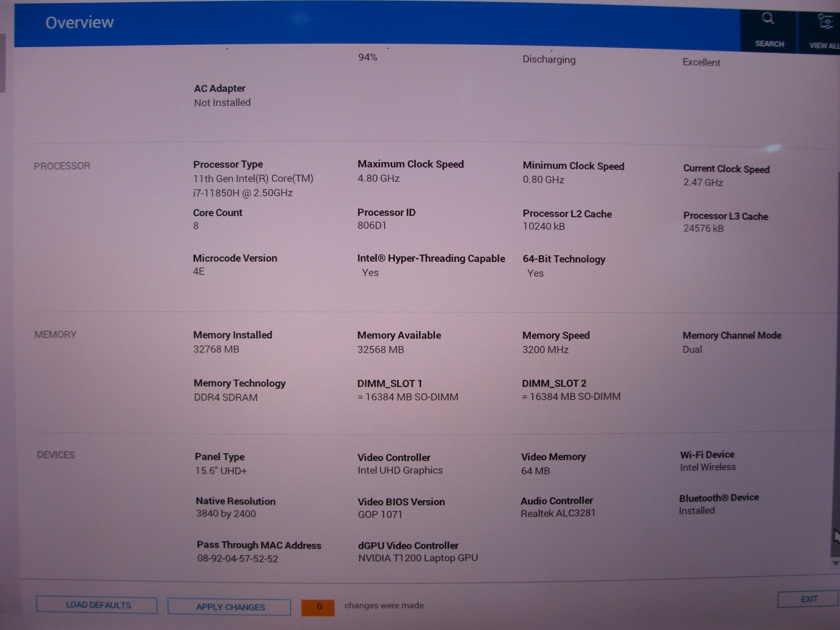The height and width of the screenshot is (630, 840).
Task: Click the Native Resolution value
Action: (226, 514)
